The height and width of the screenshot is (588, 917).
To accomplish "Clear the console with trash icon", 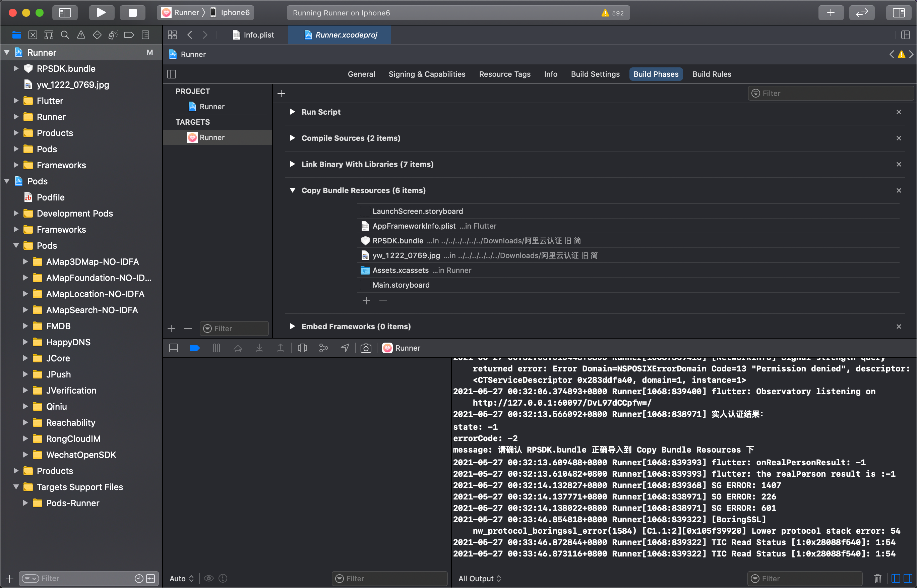I will [878, 579].
